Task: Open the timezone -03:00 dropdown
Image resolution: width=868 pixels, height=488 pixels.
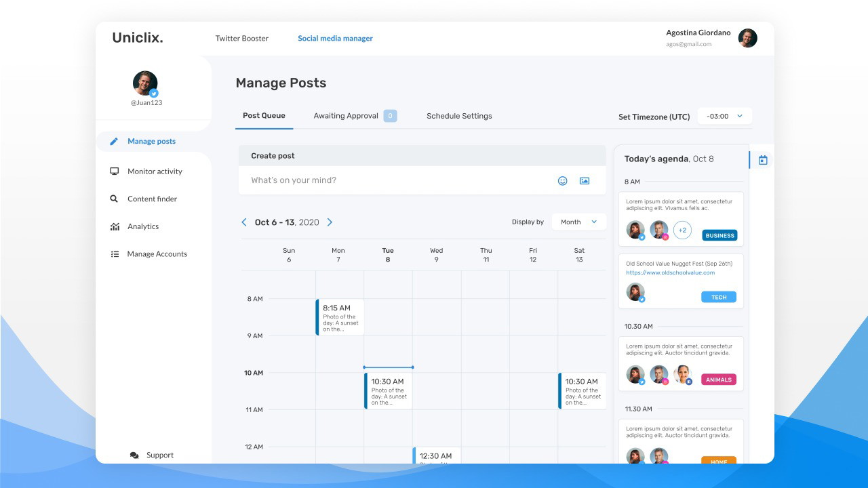Action: pyautogui.click(x=724, y=117)
